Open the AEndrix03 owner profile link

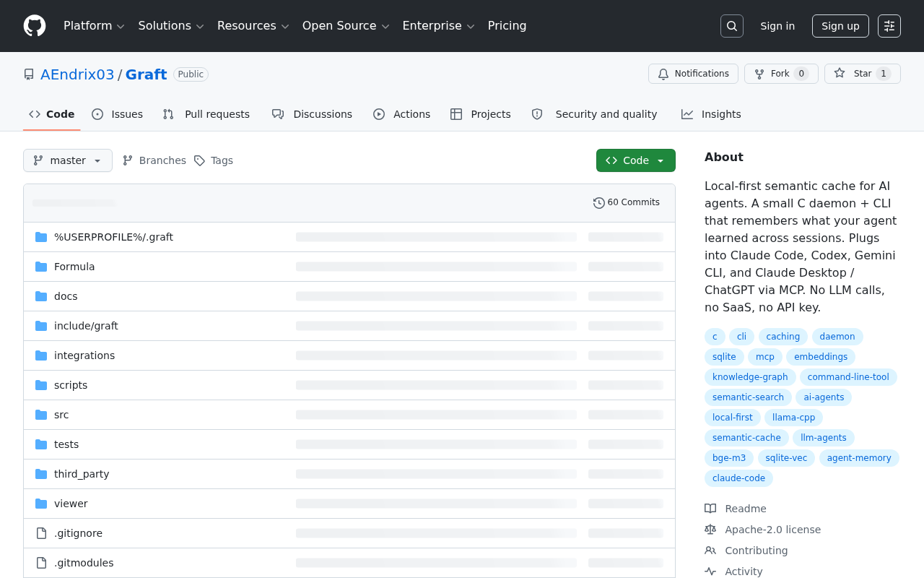coord(77,74)
